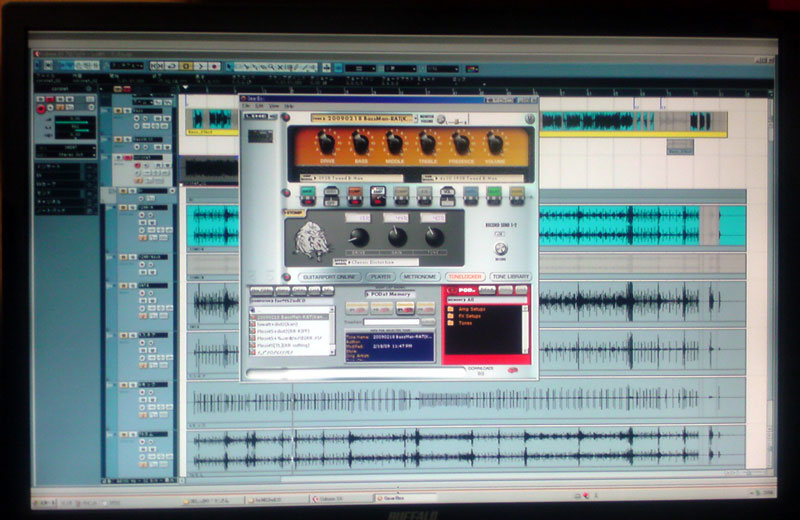
Task: Select the highlighted Stomp effect pedal
Action: click(x=378, y=196)
